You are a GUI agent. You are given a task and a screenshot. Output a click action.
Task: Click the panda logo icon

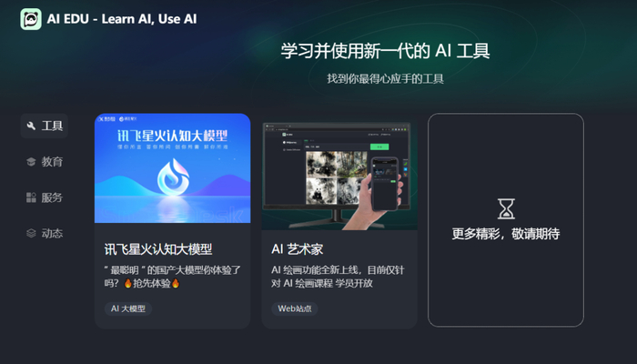tap(31, 19)
